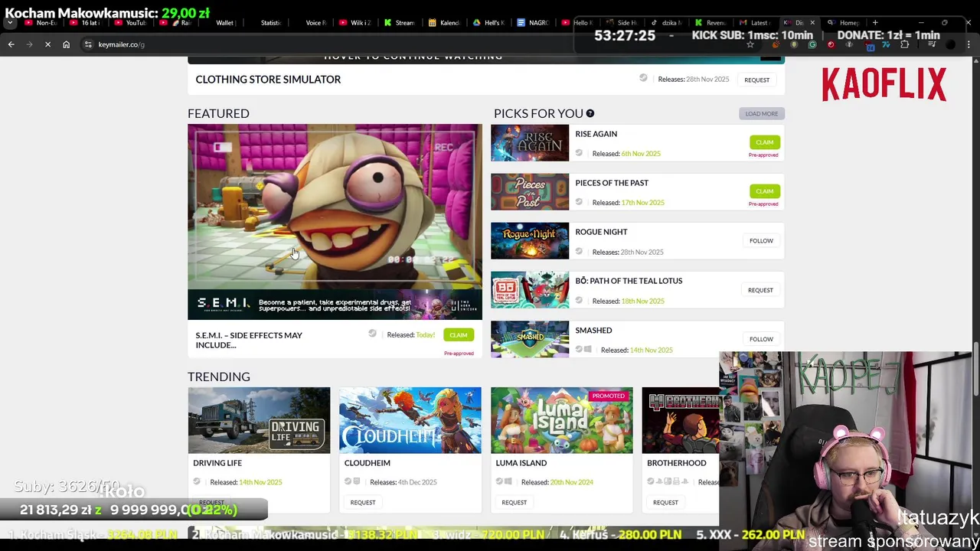Viewport: 980px width, 551px height.
Task: Follow the Smashed game
Action: pos(761,339)
